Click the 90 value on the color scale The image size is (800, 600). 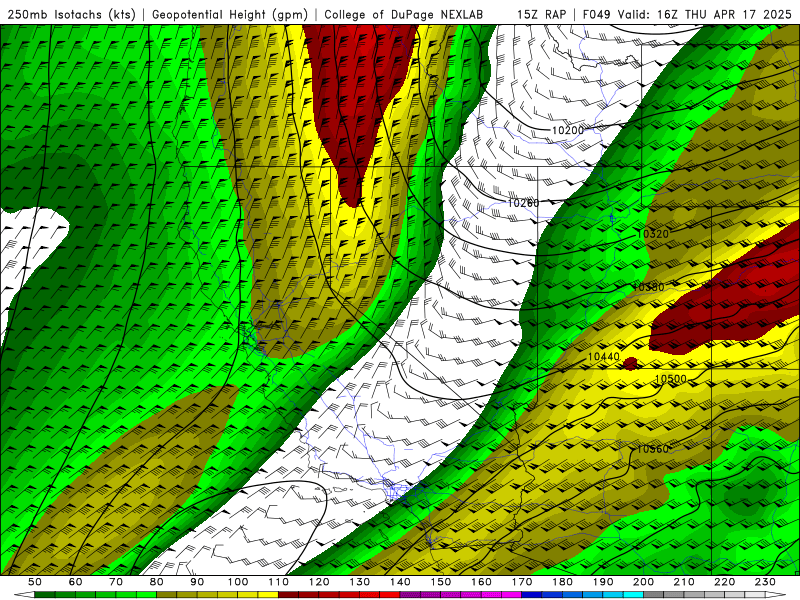tap(197, 582)
